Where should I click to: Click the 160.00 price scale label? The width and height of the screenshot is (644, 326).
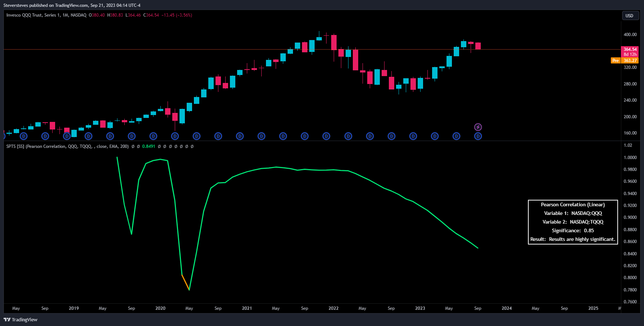630,133
